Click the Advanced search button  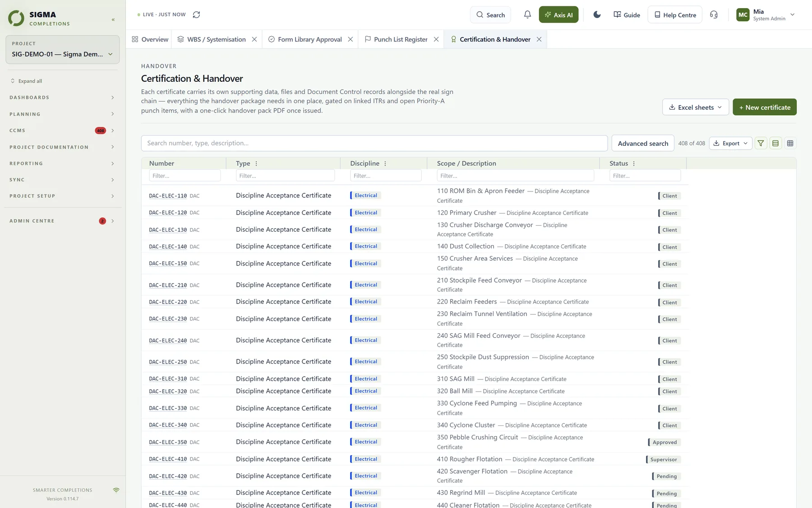click(643, 143)
